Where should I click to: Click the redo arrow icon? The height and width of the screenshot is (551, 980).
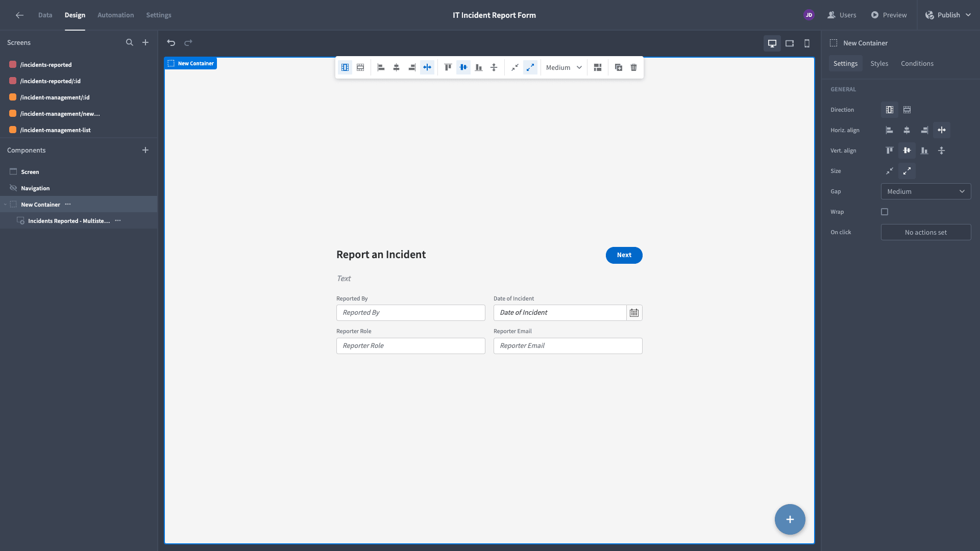(188, 43)
